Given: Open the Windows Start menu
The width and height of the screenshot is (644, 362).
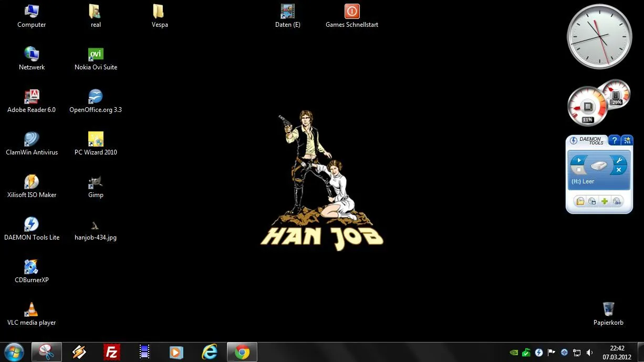Looking at the screenshot, I should (14, 352).
